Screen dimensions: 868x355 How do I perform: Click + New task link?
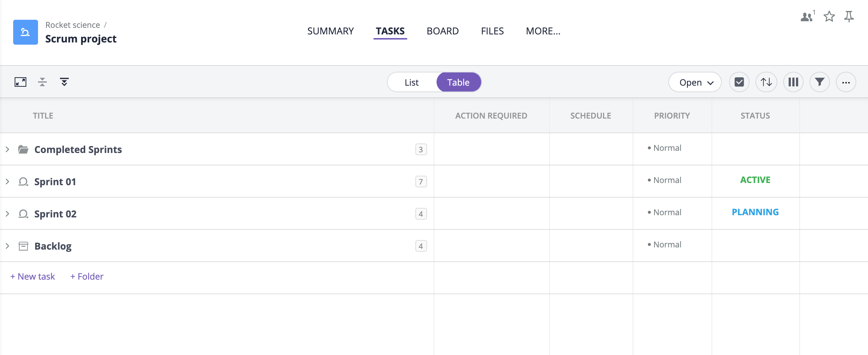tap(33, 276)
